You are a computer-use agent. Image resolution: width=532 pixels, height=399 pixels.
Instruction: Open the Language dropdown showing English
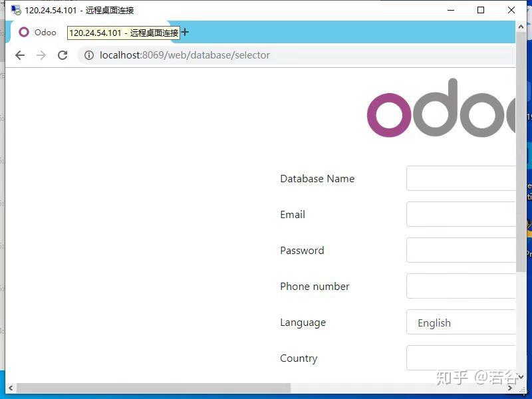[x=460, y=322]
